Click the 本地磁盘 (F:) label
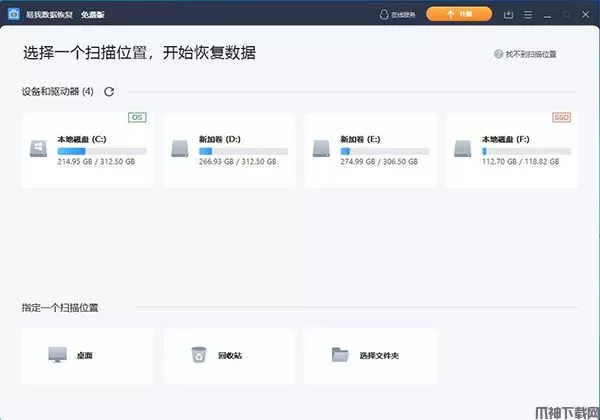Screen dimensions: 600x420 coord(506,139)
